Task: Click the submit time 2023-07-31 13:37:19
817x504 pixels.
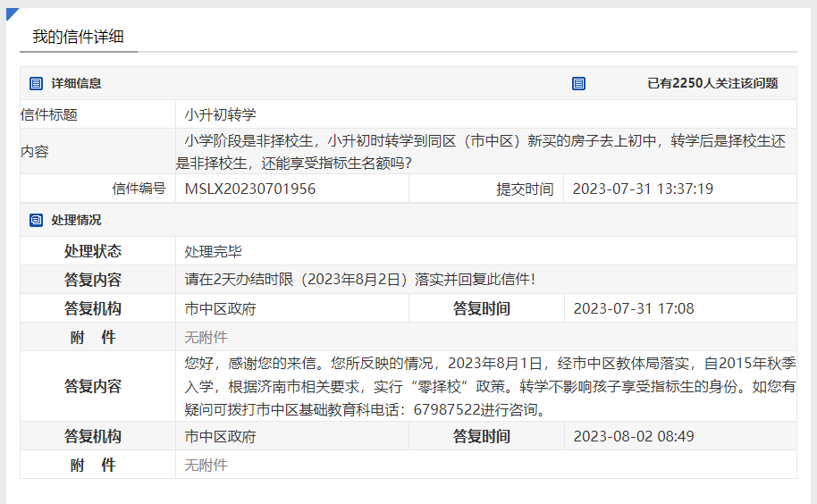Action: click(642, 189)
